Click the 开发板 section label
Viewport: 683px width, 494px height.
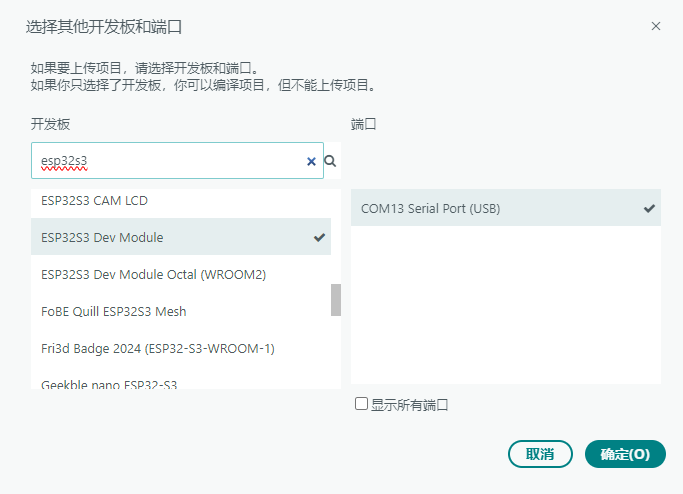tap(50, 124)
